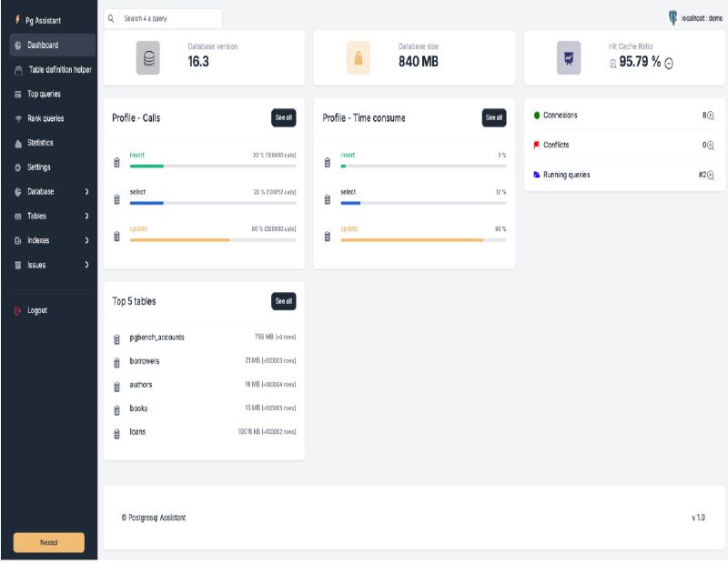Expand the Database submenu chevron
The height and width of the screenshot is (564, 728).
[x=86, y=192]
